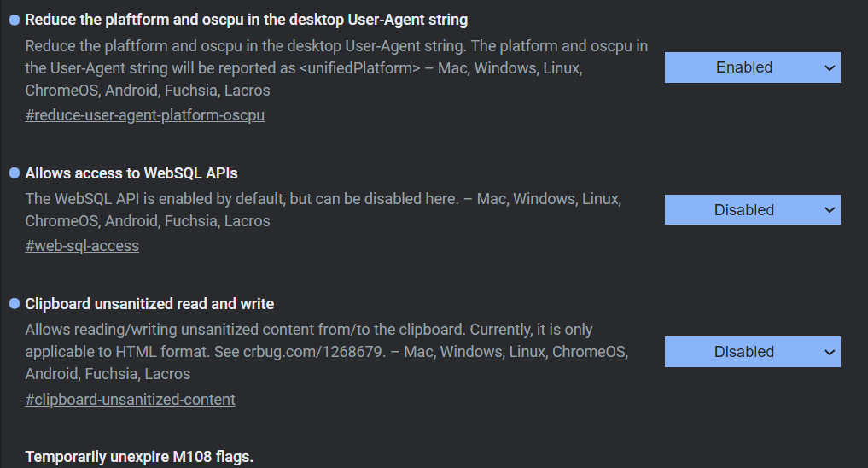Follow the #reduce-user-agent-platform-oscpu link
This screenshot has height=468, width=868.
tap(145, 114)
